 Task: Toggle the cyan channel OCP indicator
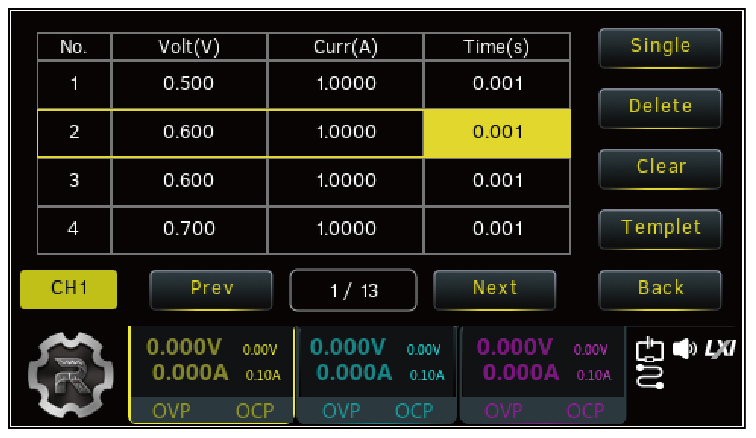[414, 410]
